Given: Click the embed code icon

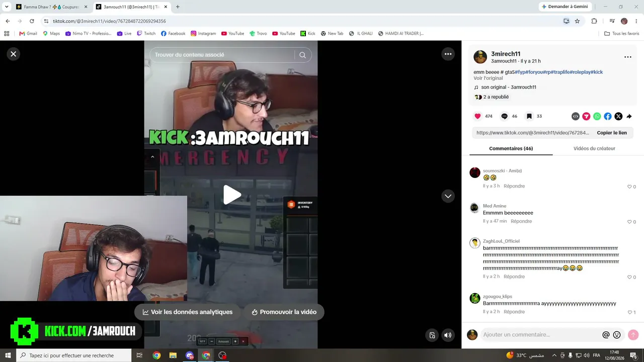Looking at the screenshot, I should pyautogui.click(x=576, y=116).
